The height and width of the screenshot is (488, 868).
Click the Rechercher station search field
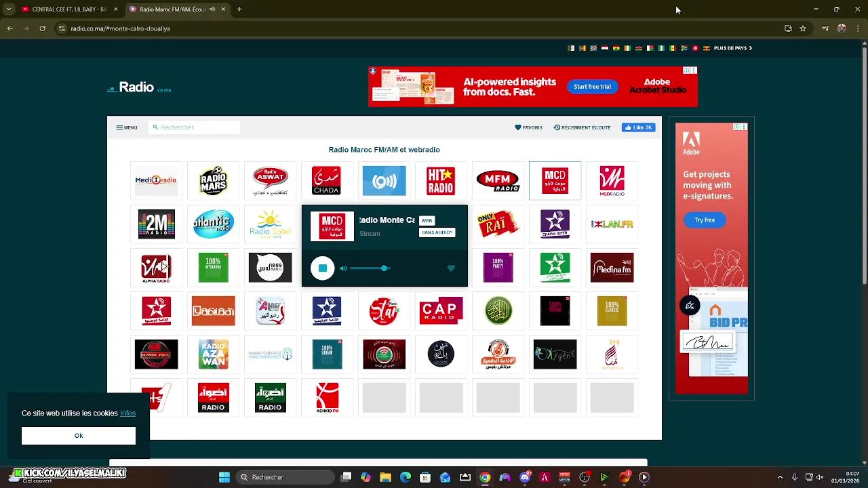(x=194, y=127)
